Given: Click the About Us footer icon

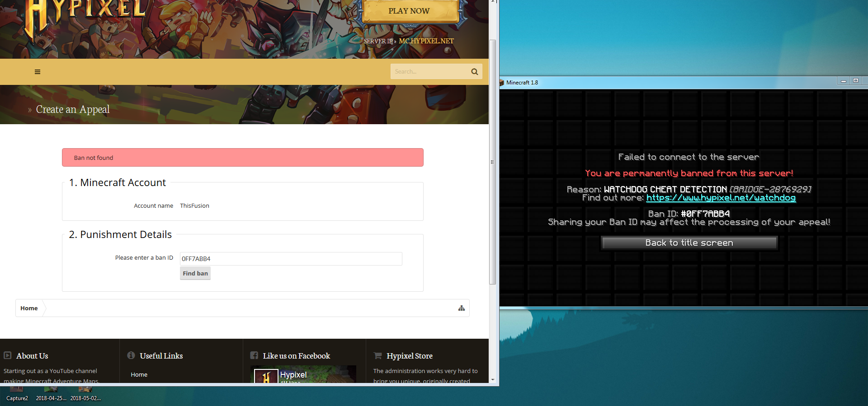Looking at the screenshot, I should (8, 355).
